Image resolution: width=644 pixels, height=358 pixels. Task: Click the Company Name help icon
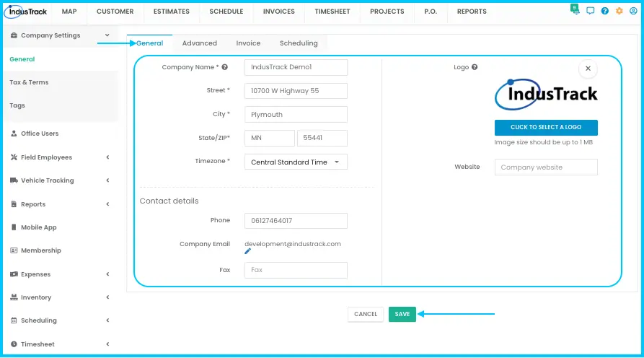[x=225, y=67]
